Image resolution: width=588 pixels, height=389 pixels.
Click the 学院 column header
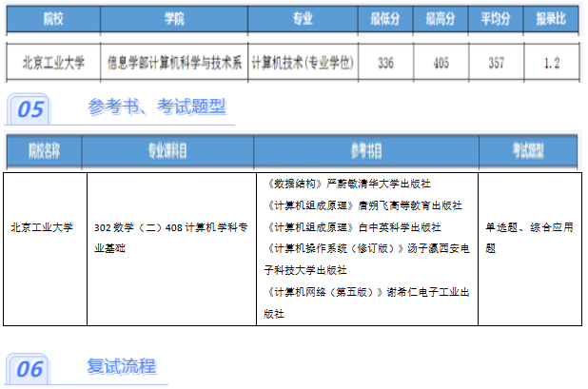[174, 18]
